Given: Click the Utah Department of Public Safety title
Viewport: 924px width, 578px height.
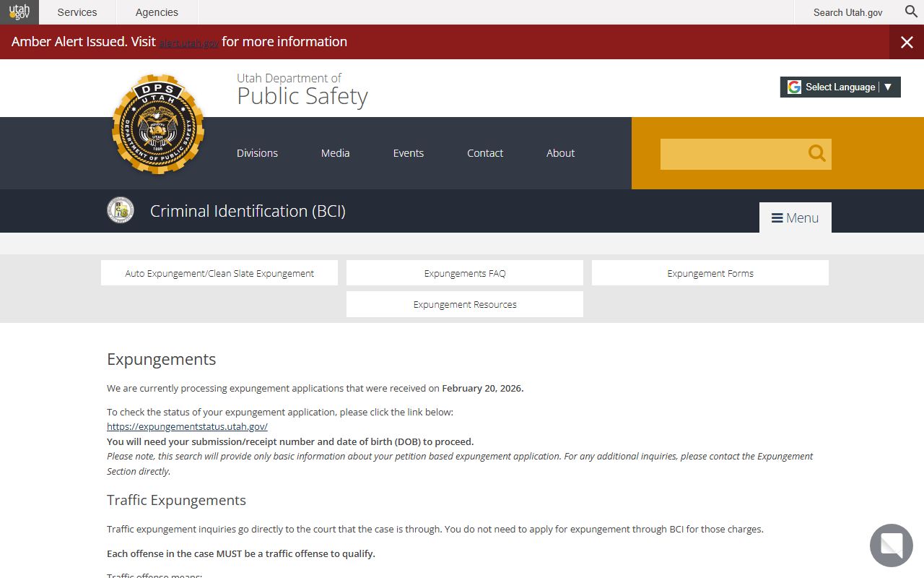Looking at the screenshot, I should coord(302,90).
